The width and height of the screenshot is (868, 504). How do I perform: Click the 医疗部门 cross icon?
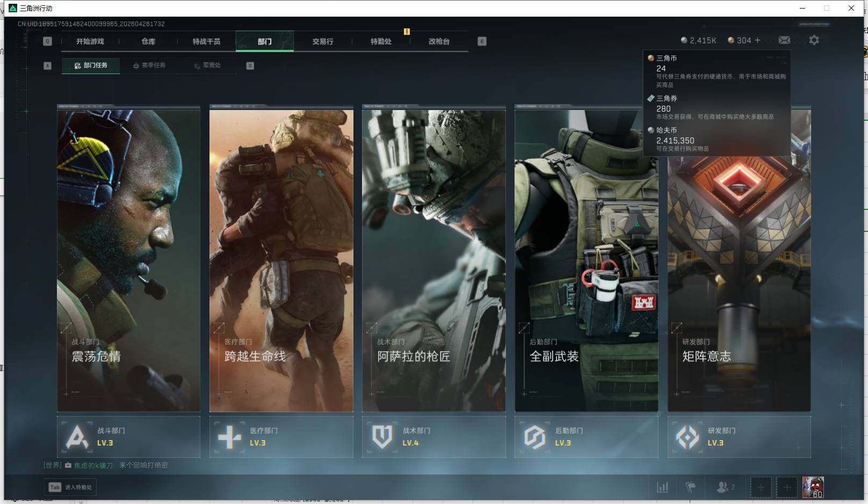(x=229, y=437)
